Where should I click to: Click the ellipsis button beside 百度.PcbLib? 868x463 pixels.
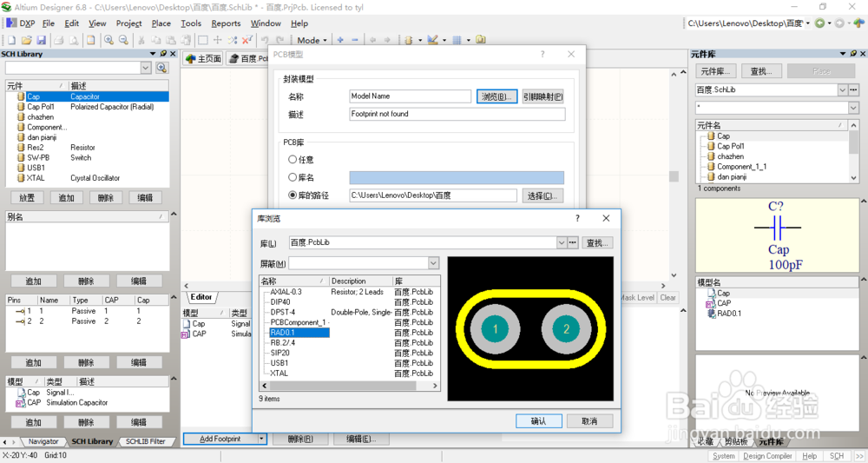tap(572, 242)
